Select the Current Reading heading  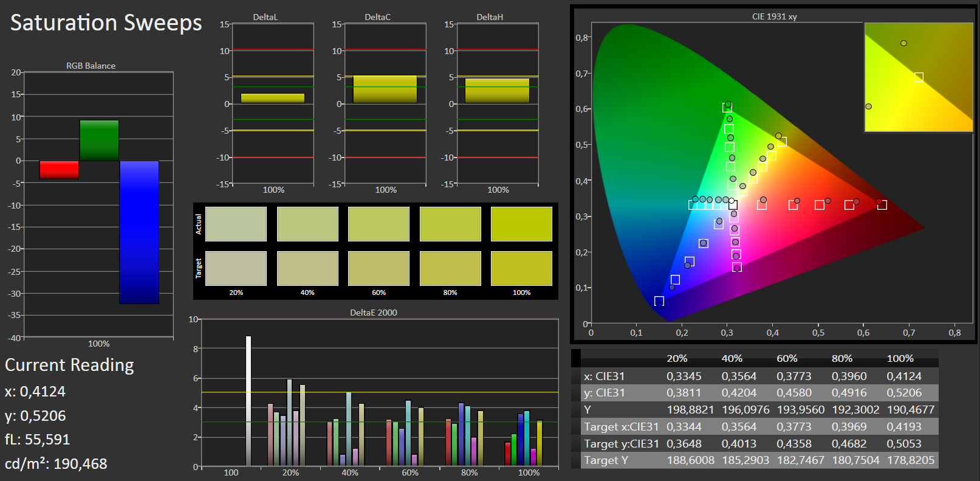click(x=69, y=365)
